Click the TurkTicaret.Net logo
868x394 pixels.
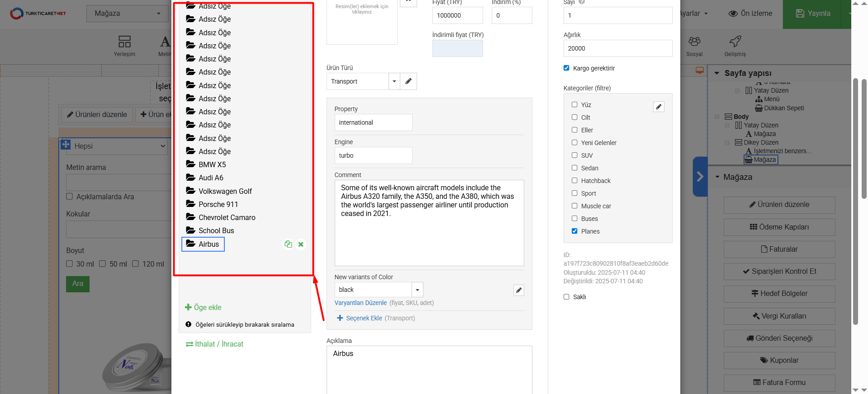point(38,14)
